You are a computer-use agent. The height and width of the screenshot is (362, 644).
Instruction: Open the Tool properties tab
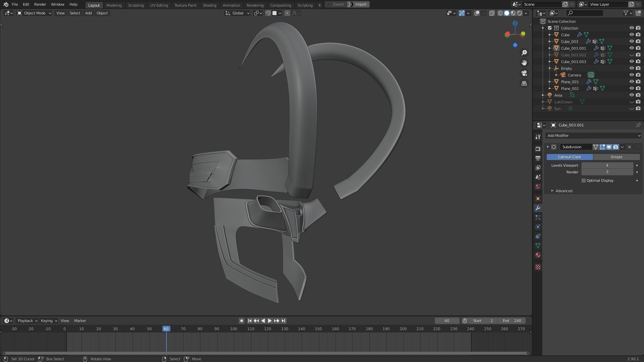pos(538,137)
